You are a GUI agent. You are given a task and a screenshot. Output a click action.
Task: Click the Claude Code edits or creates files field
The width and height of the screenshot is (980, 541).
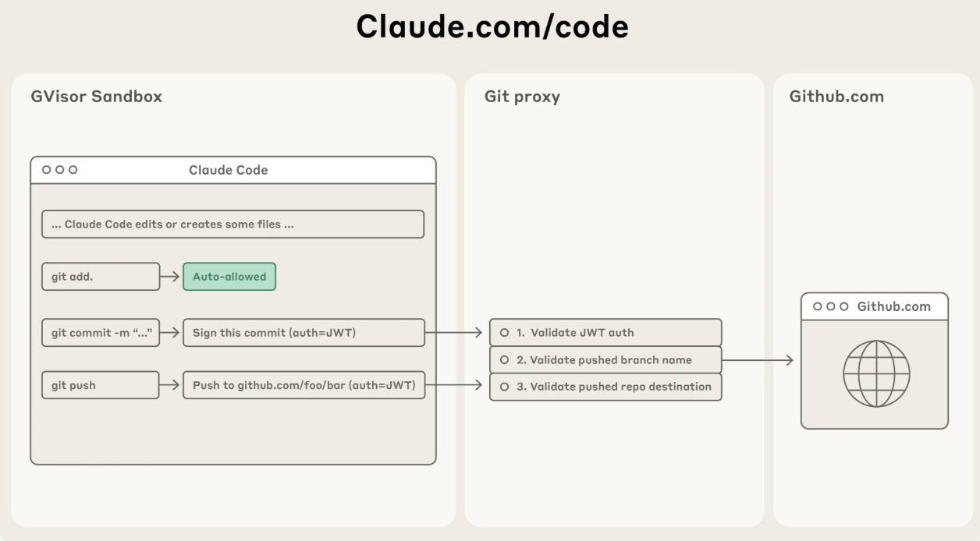click(x=233, y=224)
